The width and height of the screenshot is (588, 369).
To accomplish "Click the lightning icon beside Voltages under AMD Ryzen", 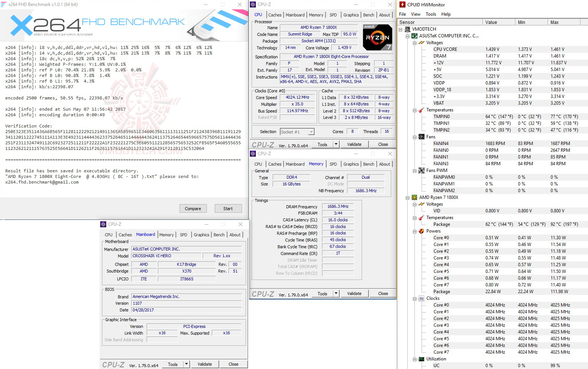I will [422, 204].
